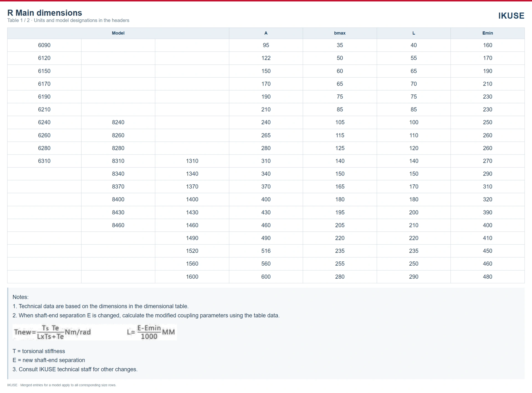Select model cell 6090
The image size is (532, 393).
click(x=44, y=45)
